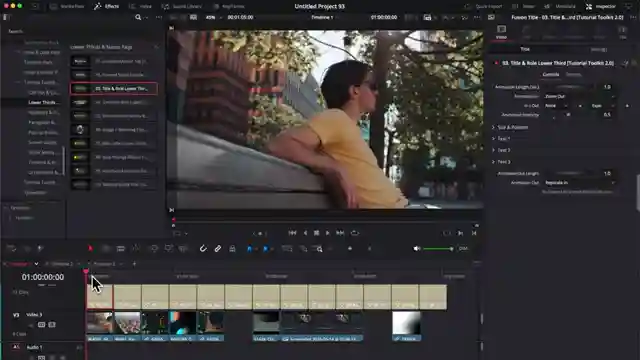Open the viewer zoom percentage dropdown
640x360 pixels.
pos(214,18)
